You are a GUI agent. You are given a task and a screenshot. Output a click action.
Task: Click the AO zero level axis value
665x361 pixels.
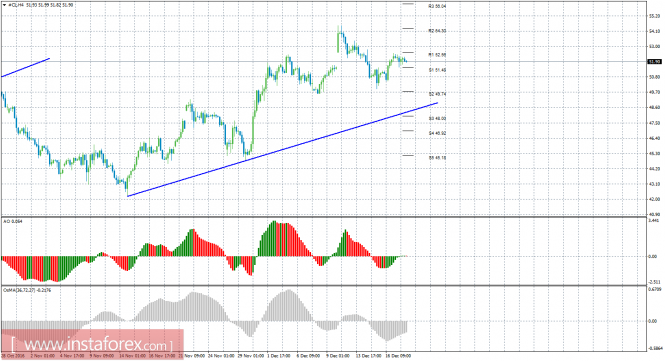click(653, 256)
